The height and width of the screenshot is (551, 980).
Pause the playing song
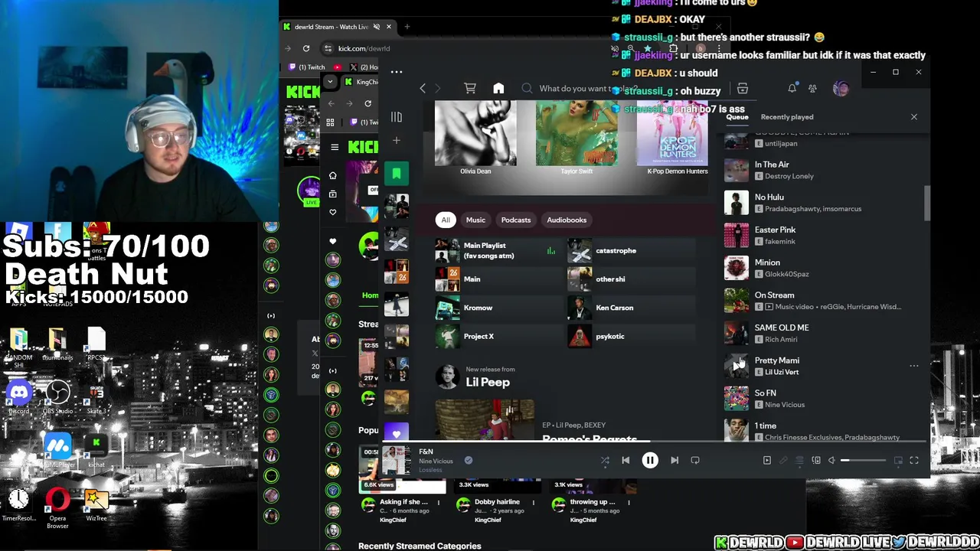click(650, 461)
